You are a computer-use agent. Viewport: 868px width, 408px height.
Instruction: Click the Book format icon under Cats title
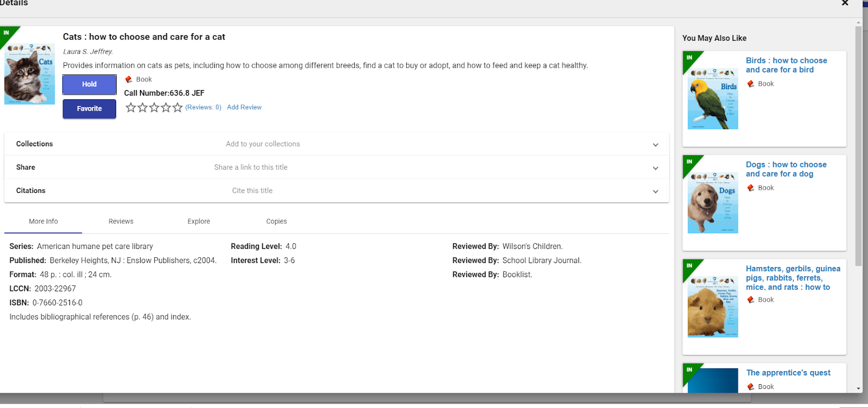[129, 79]
